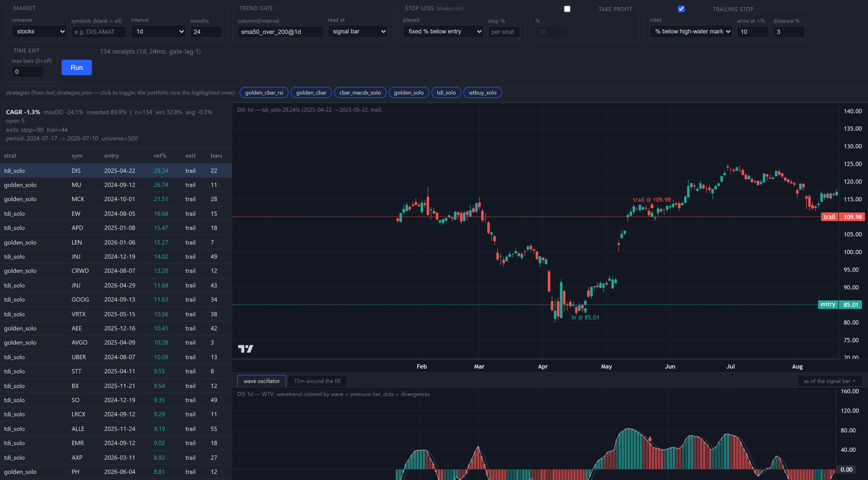868x480 pixels.
Task: Select the LRCX 2024-09-12 trade row
Action: (116, 414)
